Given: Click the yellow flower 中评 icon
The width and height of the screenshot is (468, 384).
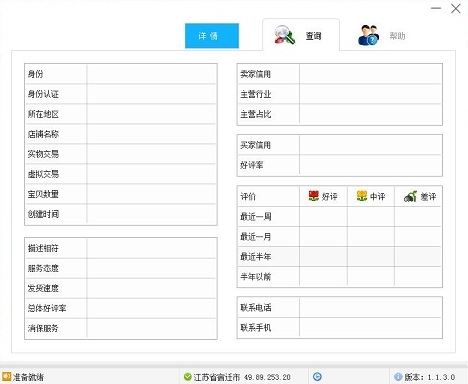Looking at the screenshot, I should click(x=362, y=196).
